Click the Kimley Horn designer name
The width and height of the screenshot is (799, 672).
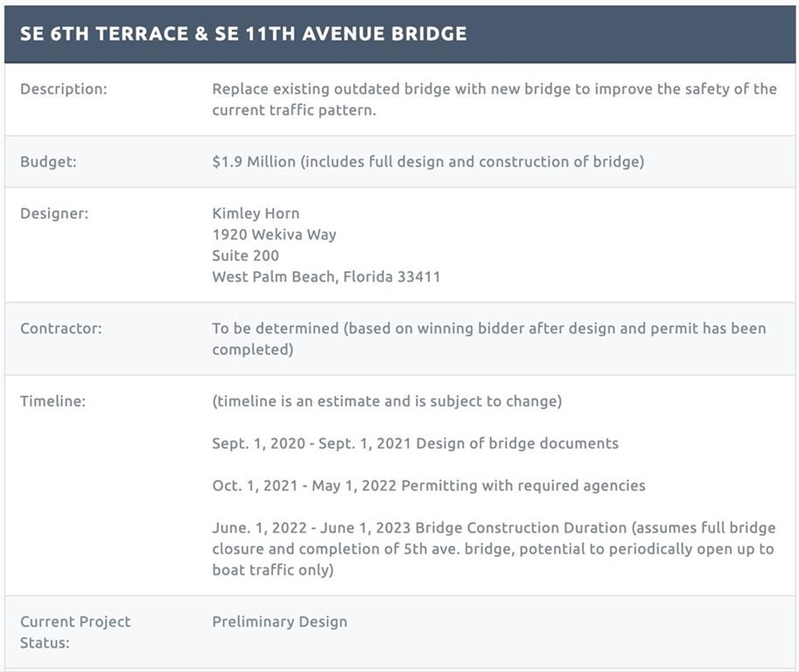click(x=256, y=213)
